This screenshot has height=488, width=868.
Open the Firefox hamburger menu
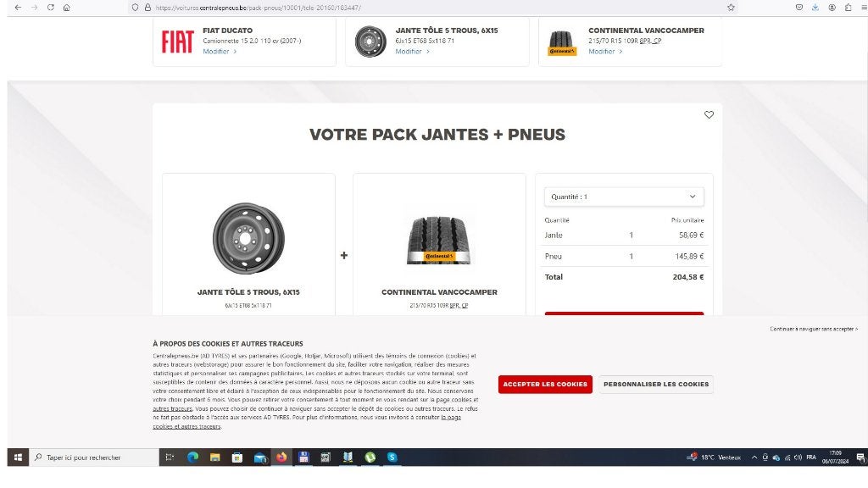(864, 8)
